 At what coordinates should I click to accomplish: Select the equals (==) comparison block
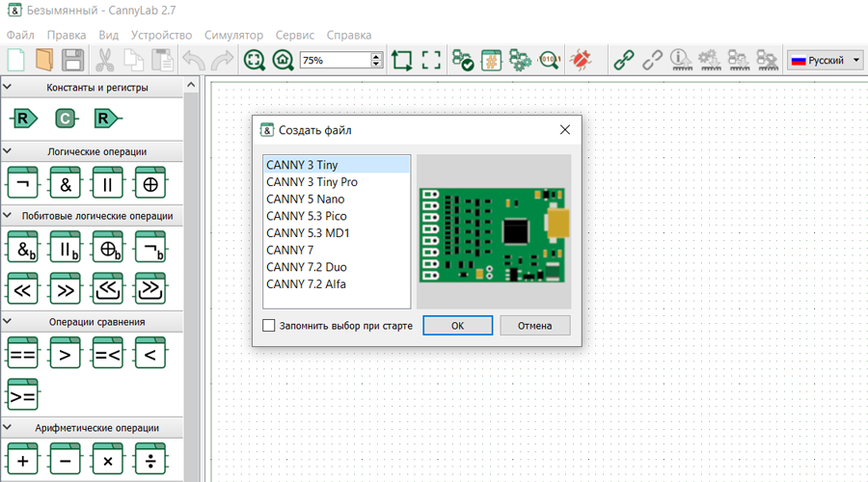point(23,353)
